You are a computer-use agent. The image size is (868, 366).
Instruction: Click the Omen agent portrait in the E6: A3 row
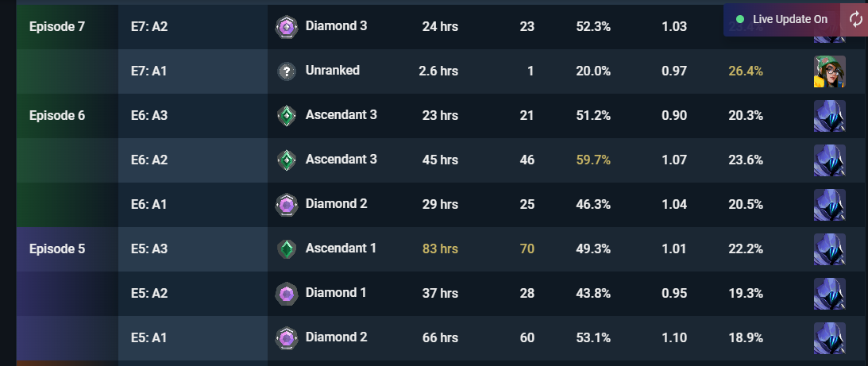tap(829, 116)
